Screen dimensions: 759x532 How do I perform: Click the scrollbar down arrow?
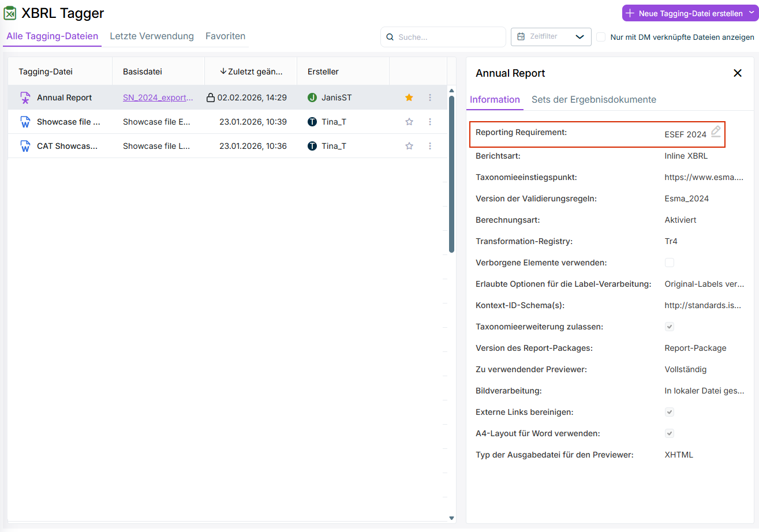(451, 518)
